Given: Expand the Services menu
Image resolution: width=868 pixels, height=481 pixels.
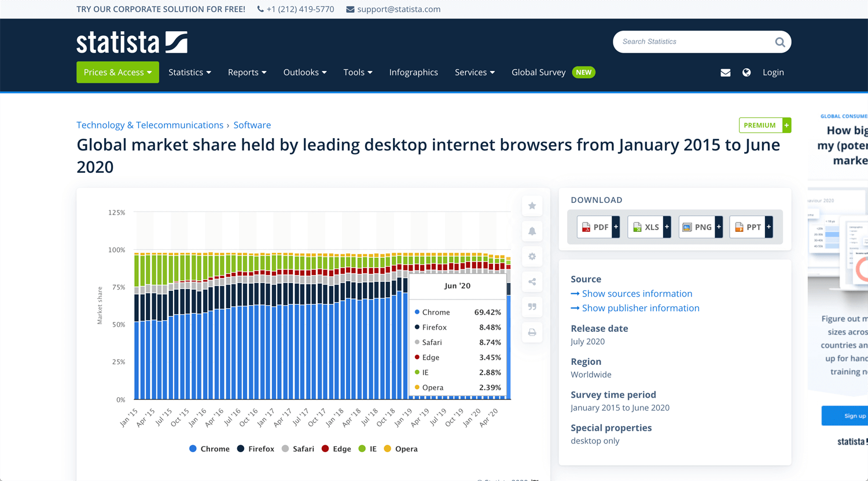Looking at the screenshot, I should [x=475, y=72].
